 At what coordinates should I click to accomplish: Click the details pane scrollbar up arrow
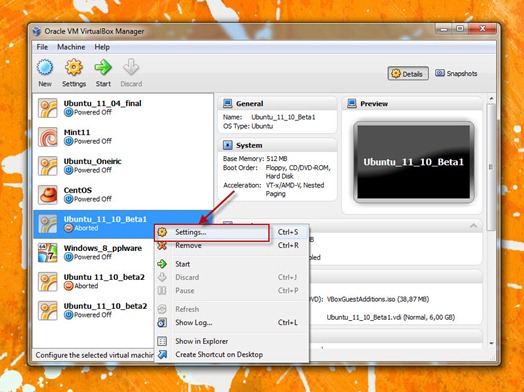(x=491, y=99)
